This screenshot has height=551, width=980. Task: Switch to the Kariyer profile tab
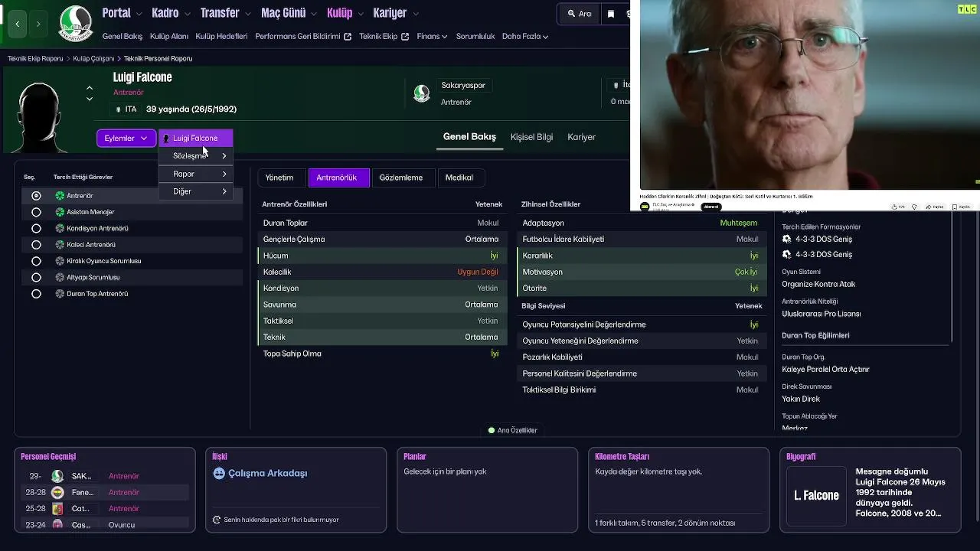[x=581, y=137]
